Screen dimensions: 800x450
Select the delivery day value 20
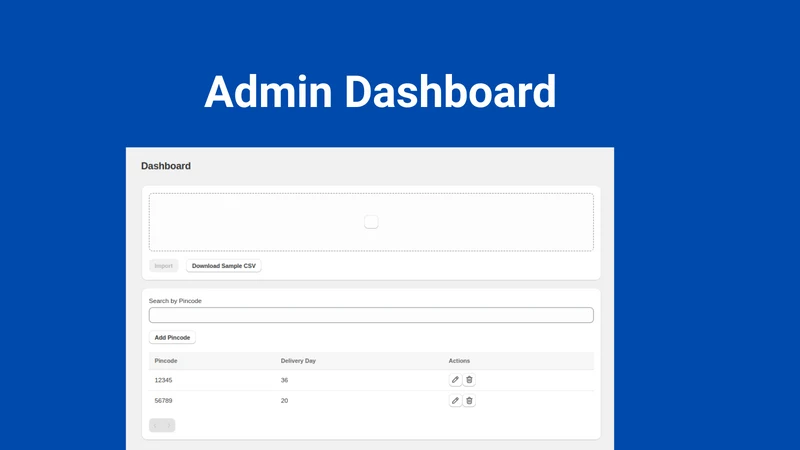point(284,401)
